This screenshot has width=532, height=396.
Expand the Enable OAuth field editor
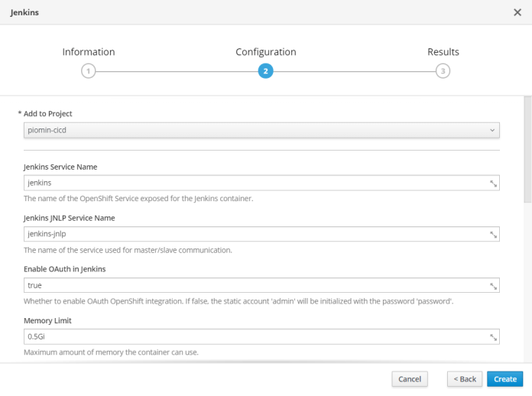pos(493,287)
